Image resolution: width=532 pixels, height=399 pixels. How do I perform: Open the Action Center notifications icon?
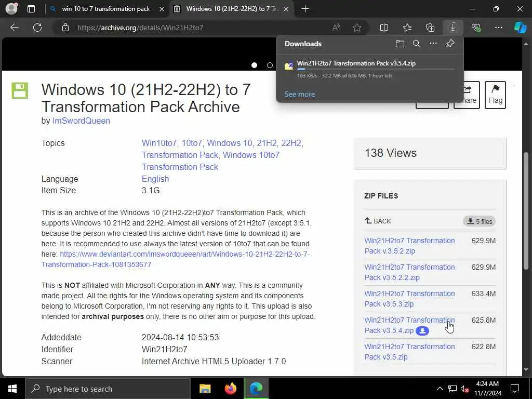515,389
